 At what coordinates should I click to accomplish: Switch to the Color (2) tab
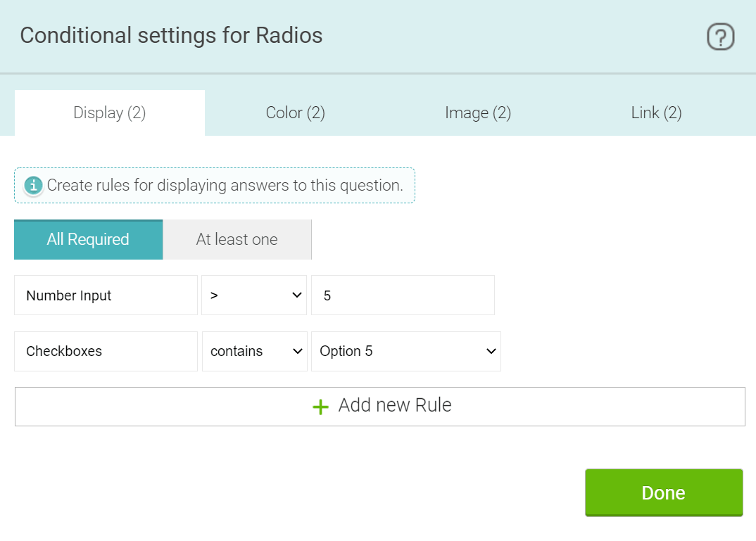pos(295,113)
